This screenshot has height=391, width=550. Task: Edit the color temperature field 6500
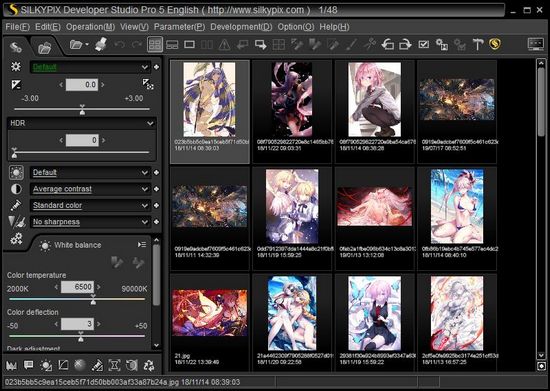click(77, 287)
